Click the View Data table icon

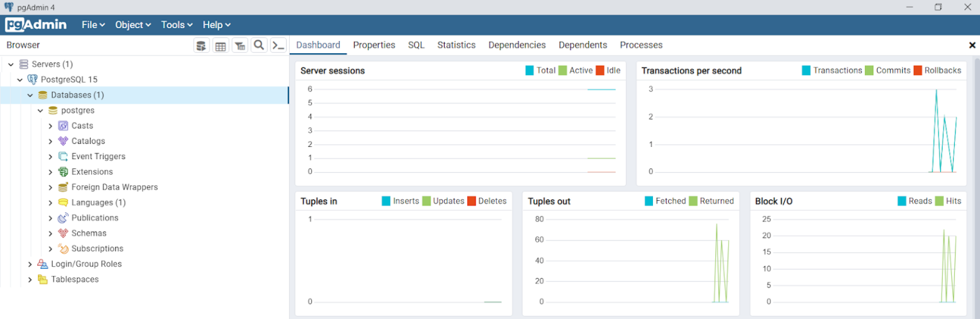pyautogui.click(x=220, y=46)
